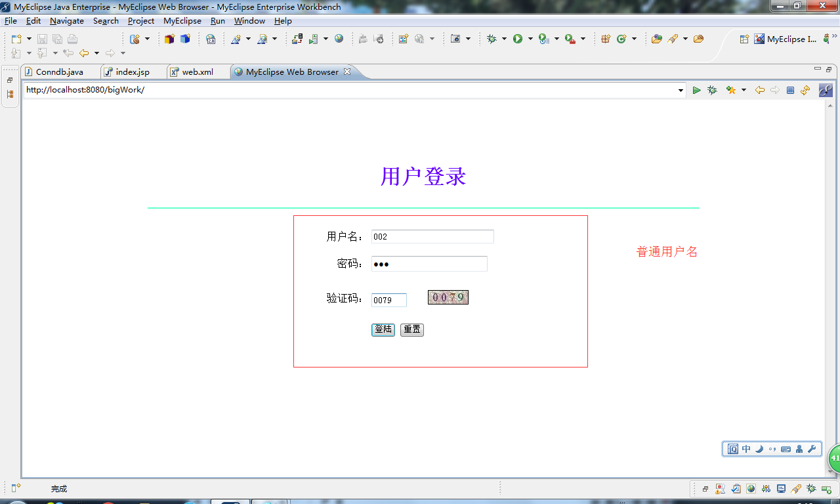Maximize the editor area using its maximize icon
The image size is (840, 504).
[x=829, y=69]
